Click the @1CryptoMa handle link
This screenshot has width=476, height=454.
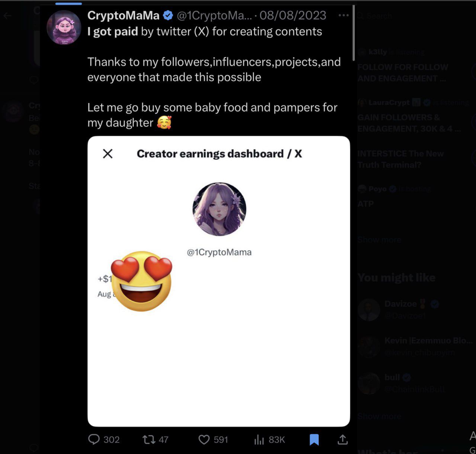(214, 15)
